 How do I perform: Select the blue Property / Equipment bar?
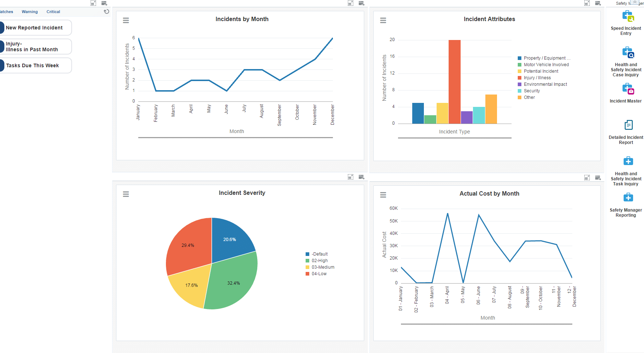point(418,113)
